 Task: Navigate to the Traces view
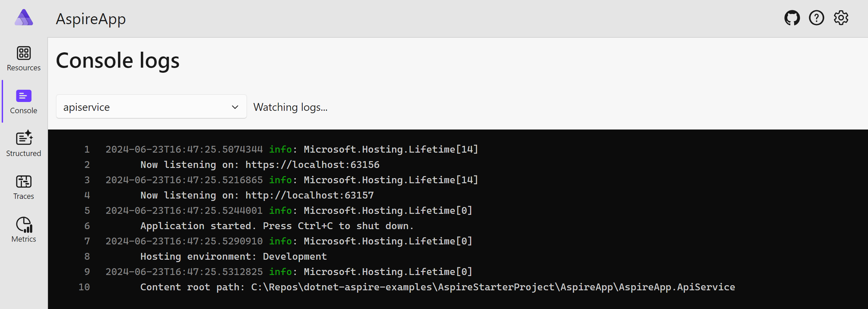click(x=23, y=187)
